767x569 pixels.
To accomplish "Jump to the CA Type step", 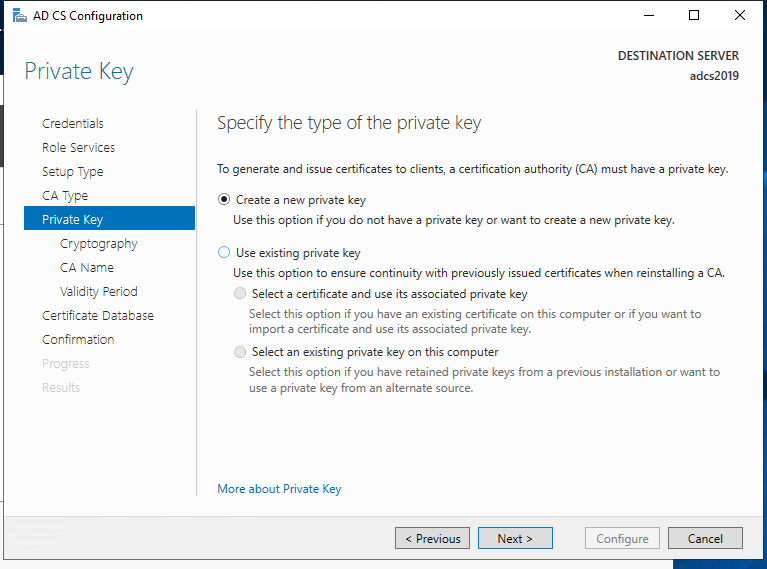I will click(x=65, y=196).
